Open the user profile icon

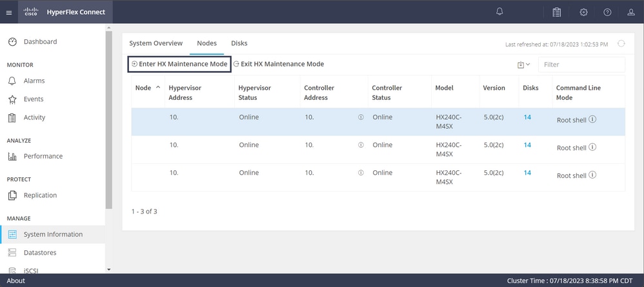(x=631, y=12)
